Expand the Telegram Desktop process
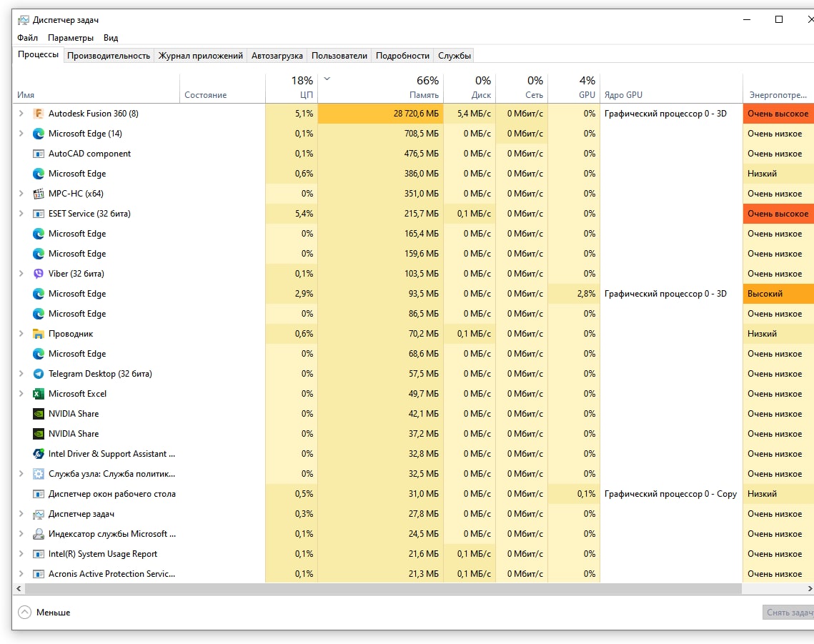Viewport: 814px width, 644px height. (x=21, y=374)
